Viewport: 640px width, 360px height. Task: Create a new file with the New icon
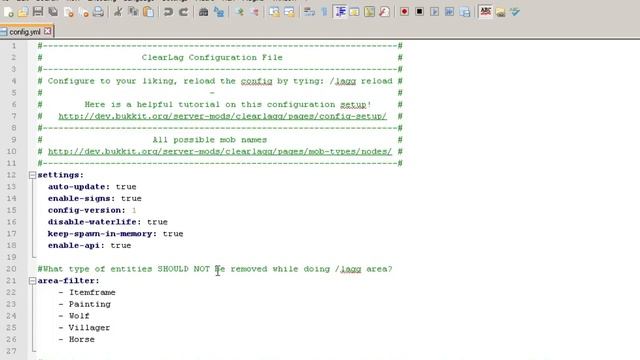point(8,12)
